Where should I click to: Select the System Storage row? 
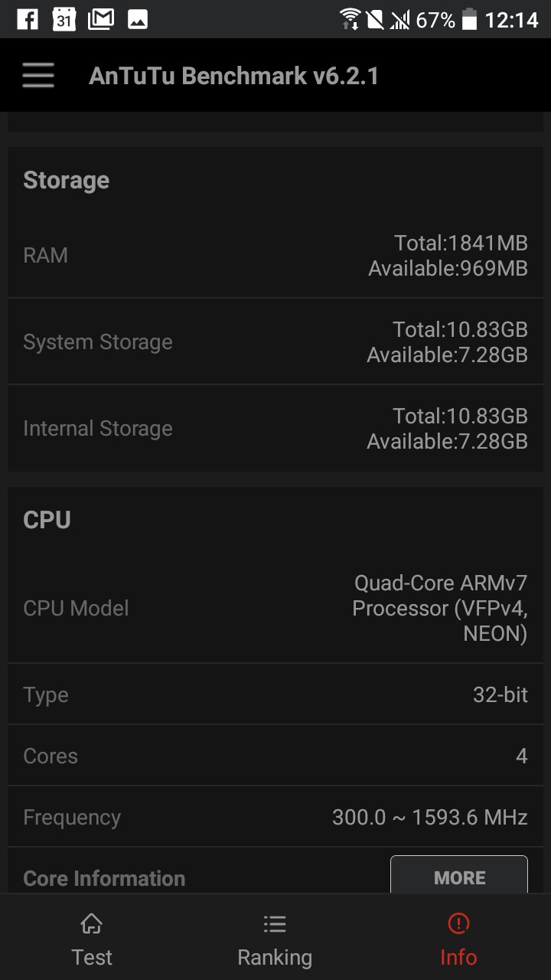tap(275, 342)
